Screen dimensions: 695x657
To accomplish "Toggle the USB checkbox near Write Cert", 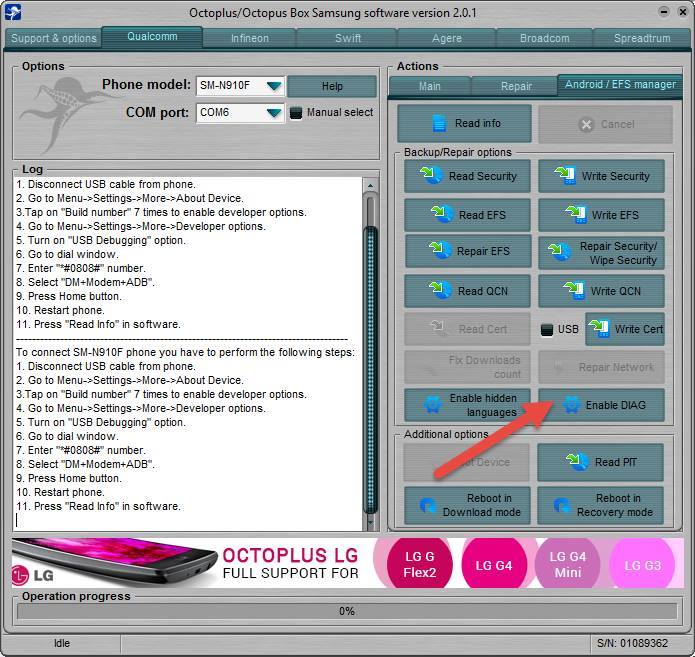I will (547, 329).
